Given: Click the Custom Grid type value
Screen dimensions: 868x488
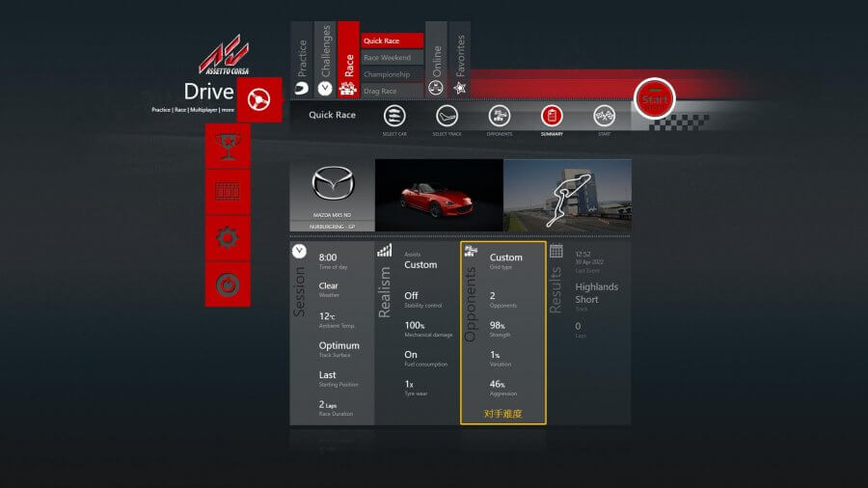Looking at the screenshot, I should 506,258.
